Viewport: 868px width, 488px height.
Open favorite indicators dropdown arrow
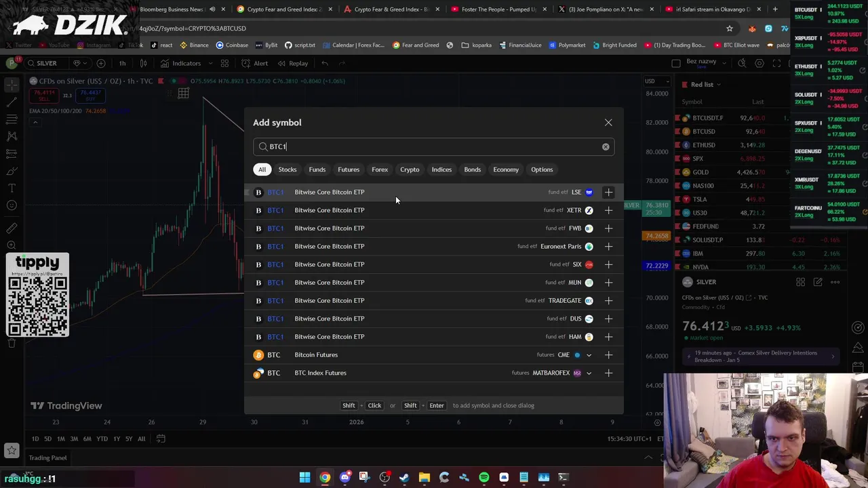pos(210,63)
